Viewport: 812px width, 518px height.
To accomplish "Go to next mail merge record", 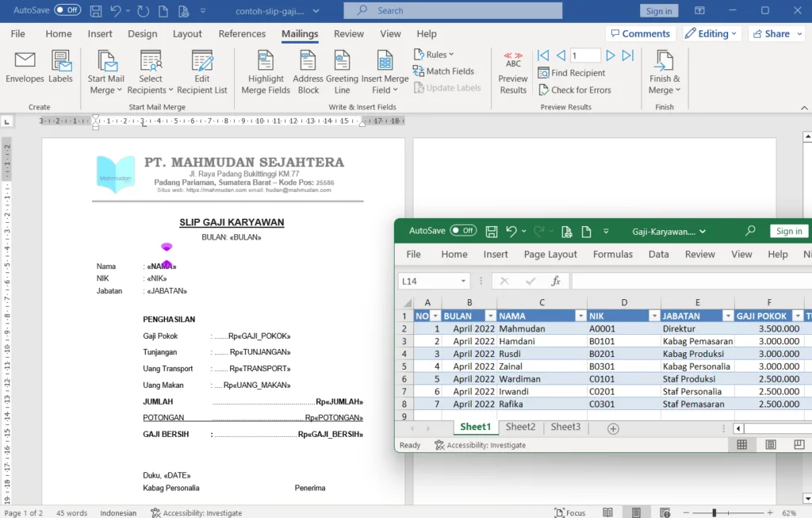I will tap(611, 56).
